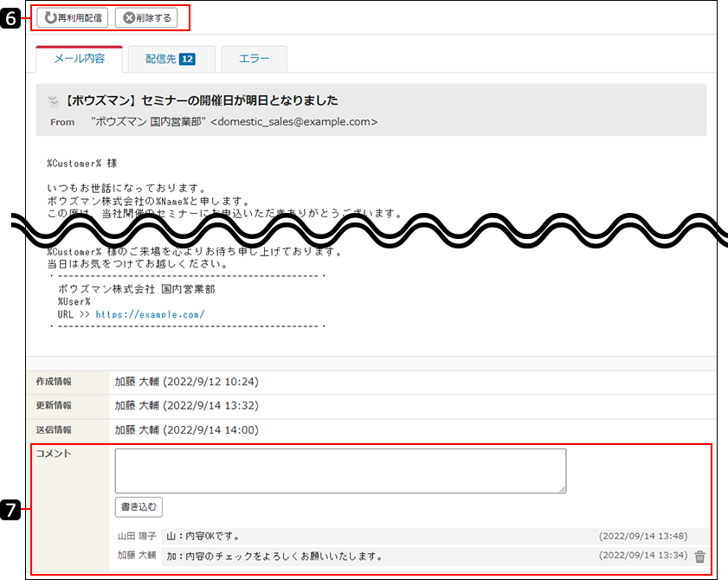Click the 再利用配信 button
Viewport: 728px width, 580px height.
[73, 18]
